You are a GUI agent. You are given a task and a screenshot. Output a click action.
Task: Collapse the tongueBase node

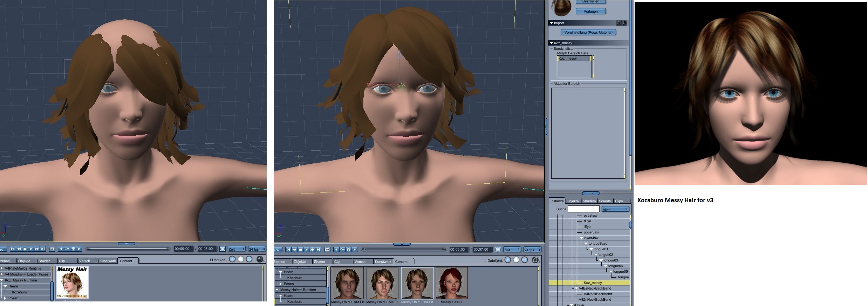click(586, 244)
